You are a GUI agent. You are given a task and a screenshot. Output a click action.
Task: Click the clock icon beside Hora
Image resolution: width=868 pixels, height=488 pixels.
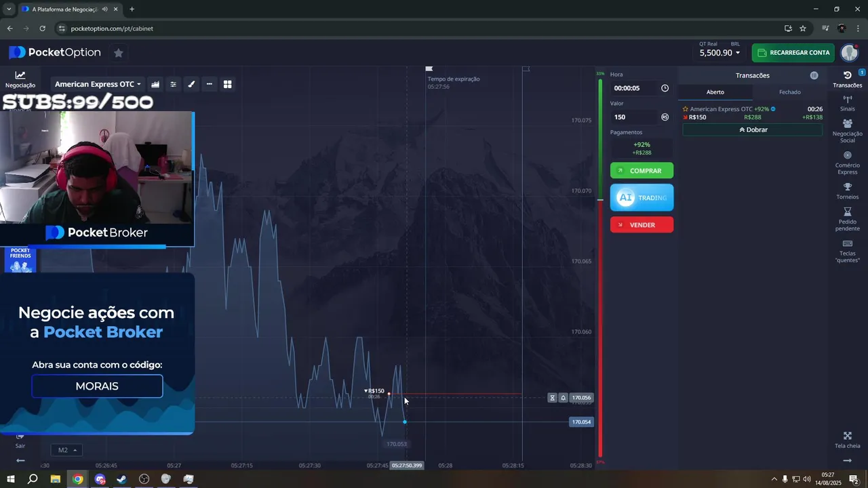[665, 88]
